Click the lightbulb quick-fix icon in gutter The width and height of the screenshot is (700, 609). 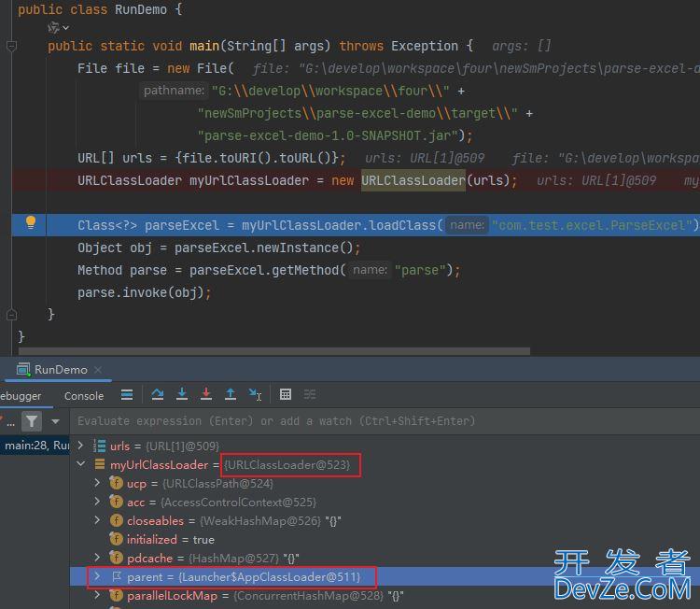pyautogui.click(x=31, y=222)
